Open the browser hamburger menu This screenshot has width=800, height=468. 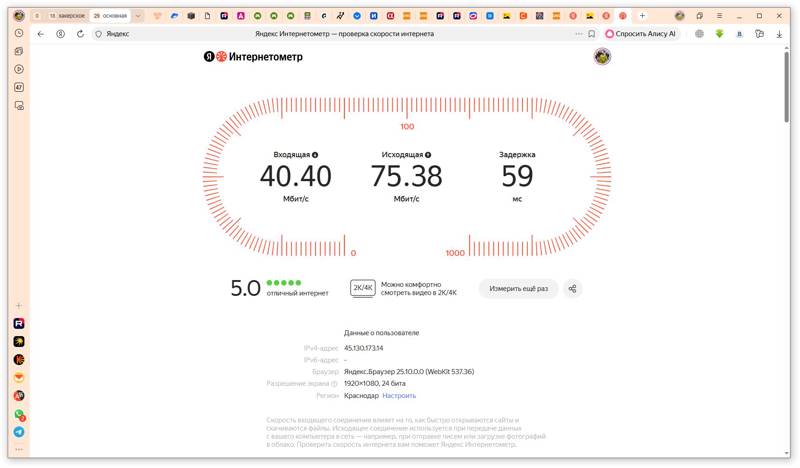coord(720,16)
